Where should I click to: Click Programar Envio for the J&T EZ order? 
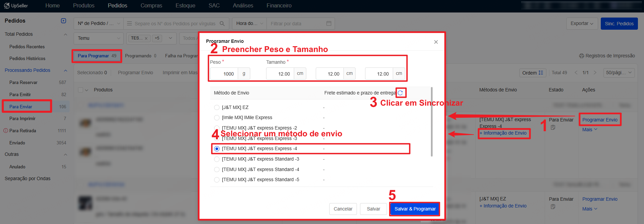pos(600,199)
